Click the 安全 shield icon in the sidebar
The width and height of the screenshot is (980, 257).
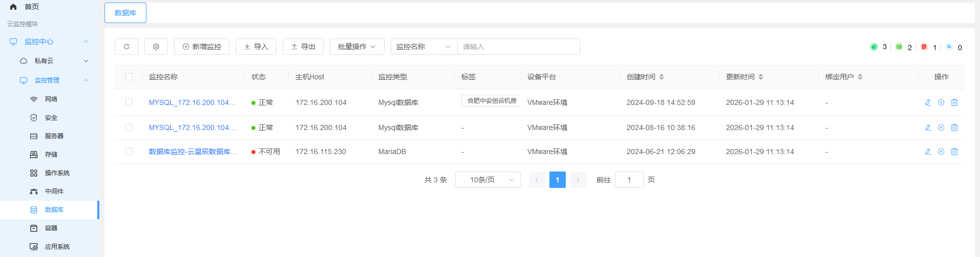point(34,118)
